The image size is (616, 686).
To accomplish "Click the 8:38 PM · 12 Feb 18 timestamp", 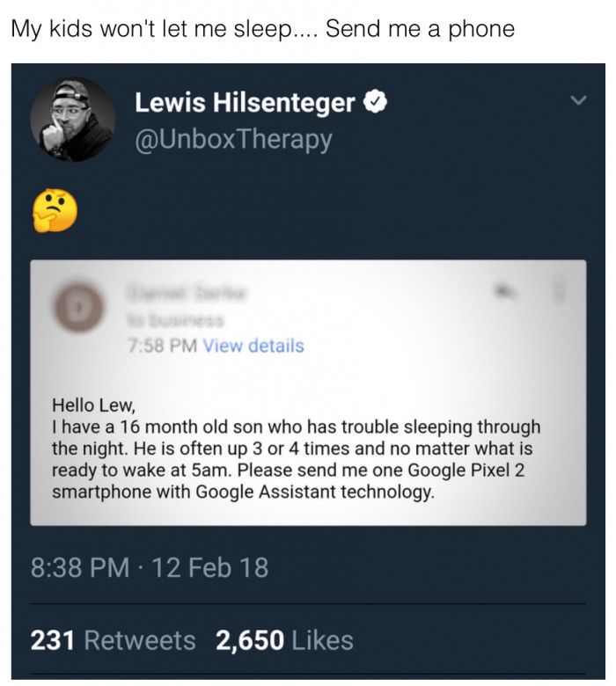I will (150, 567).
